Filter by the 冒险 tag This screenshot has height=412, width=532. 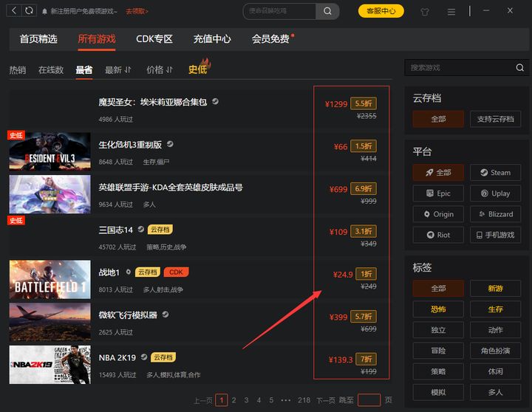[x=438, y=351]
